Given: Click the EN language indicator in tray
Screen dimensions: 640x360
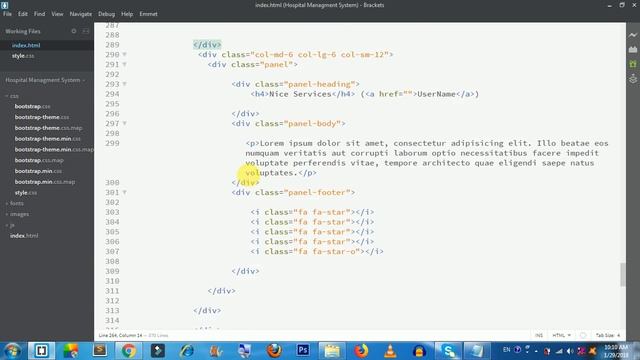Looking at the screenshot, I should [x=507, y=350].
